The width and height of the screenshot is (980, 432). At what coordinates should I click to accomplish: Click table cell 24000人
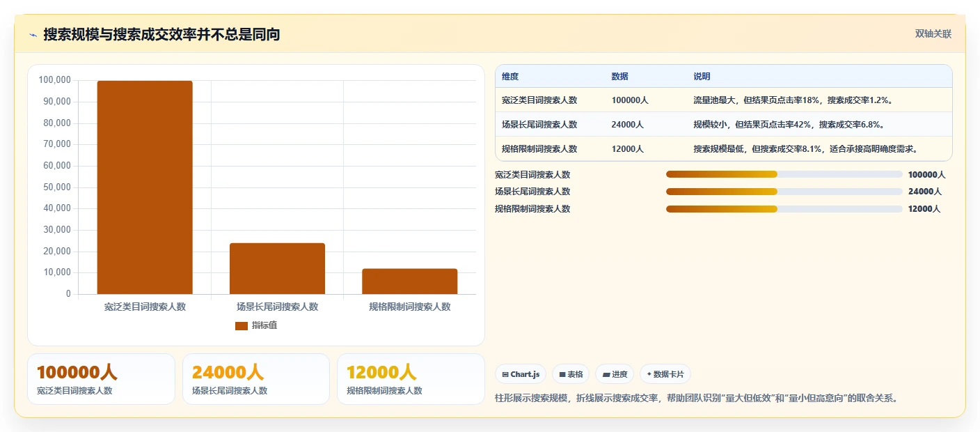tap(627, 125)
